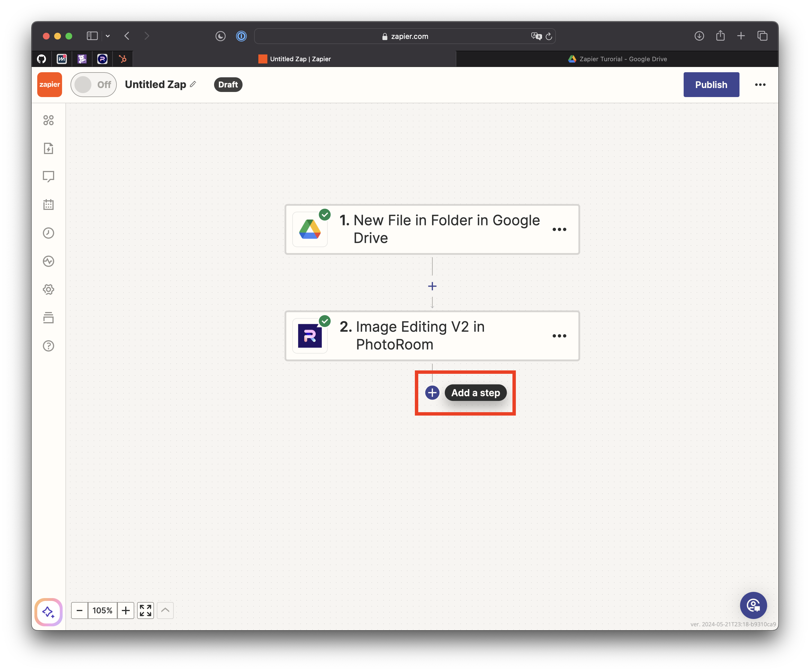Click the Publish button

pos(711,84)
